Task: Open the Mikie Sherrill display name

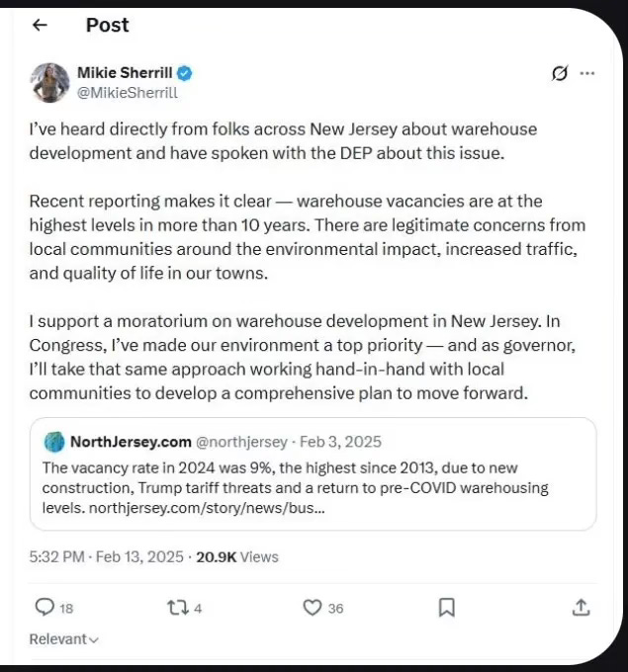Action: pos(125,73)
